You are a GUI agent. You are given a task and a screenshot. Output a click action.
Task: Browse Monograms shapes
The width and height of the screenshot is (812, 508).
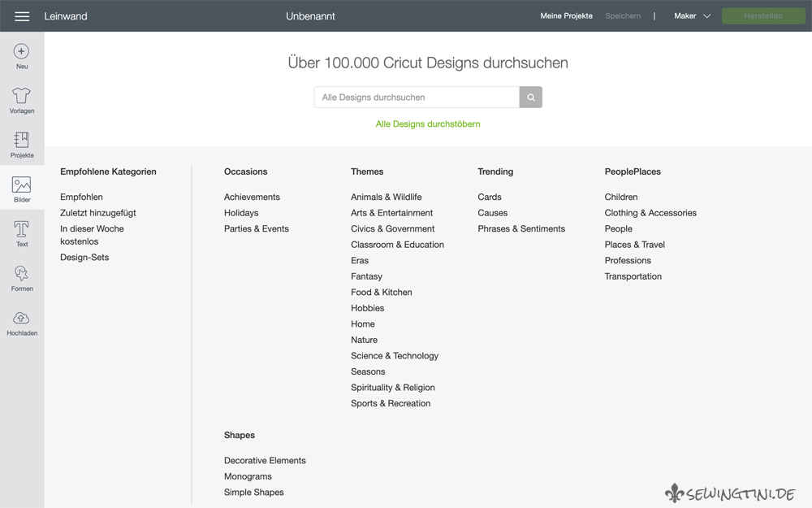248,476
